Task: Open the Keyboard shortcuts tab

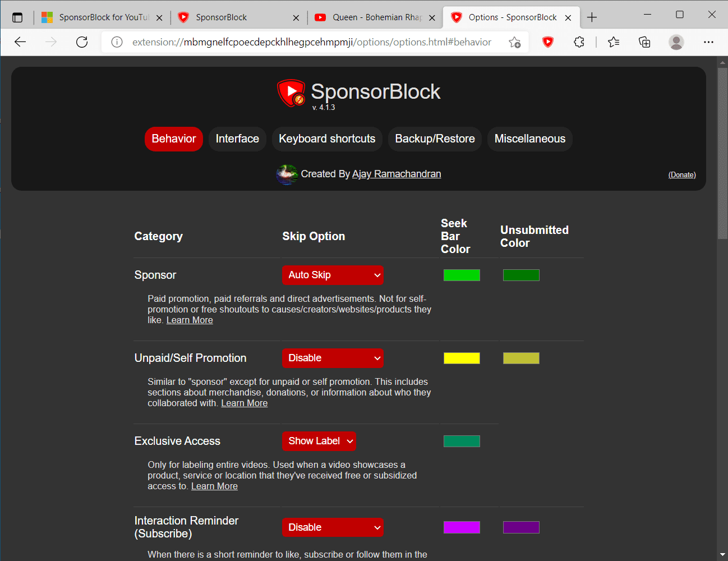Action: (x=327, y=139)
